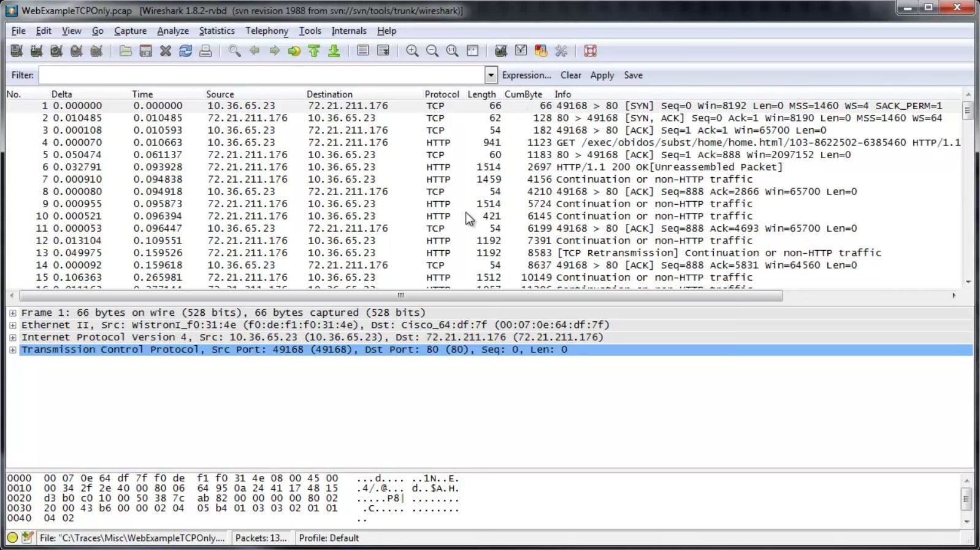Jump to the first packet icon

coord(314,51)
